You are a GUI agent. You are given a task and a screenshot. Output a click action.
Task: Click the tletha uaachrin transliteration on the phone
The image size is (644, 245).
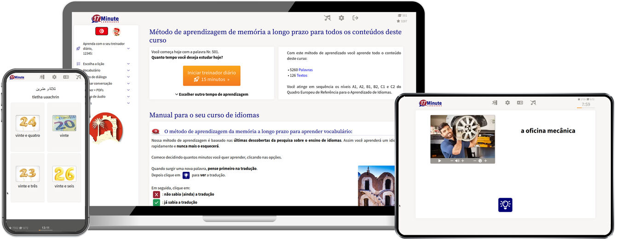46,97
